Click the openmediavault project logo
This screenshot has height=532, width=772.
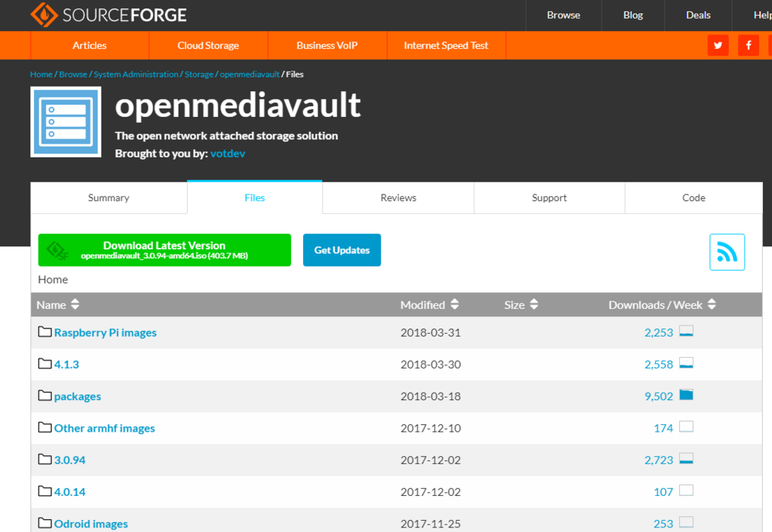pyautogui.click(x=66, y=122)
